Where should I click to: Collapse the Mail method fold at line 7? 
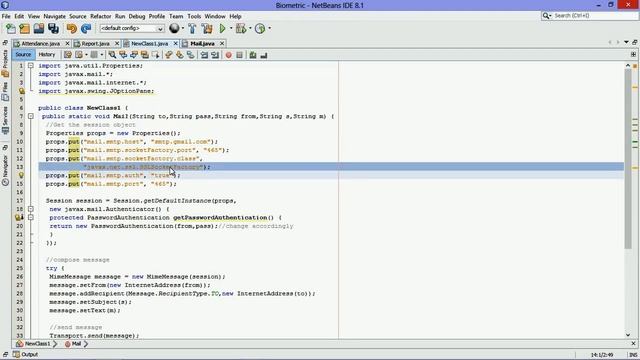(x=31, y=116)
